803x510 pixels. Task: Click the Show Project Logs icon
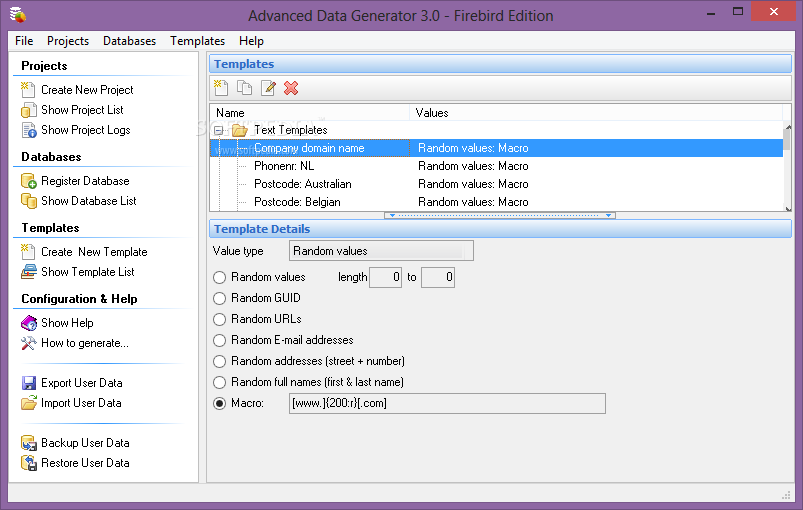[29, 130]
